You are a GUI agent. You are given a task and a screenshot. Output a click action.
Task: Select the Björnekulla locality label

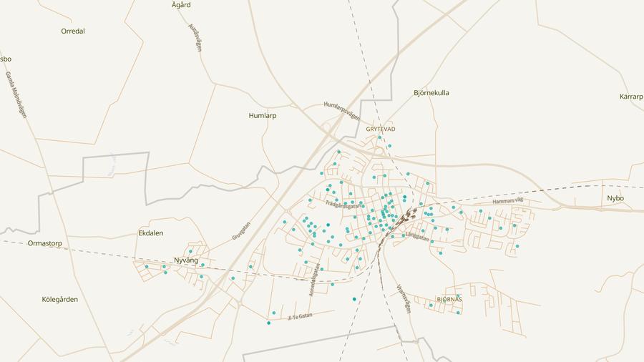click(431, 93)
